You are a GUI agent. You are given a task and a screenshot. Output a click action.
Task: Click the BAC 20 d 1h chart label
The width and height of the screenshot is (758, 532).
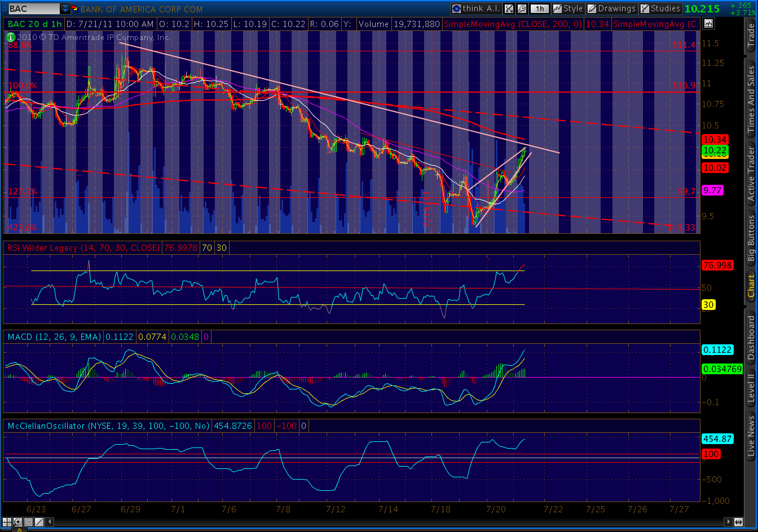point(36,24)
